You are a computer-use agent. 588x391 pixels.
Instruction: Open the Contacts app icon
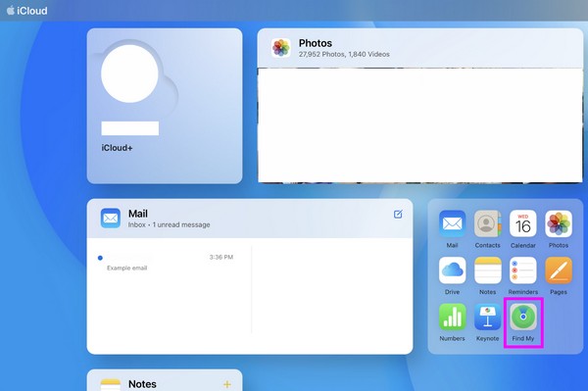[487, 223]
